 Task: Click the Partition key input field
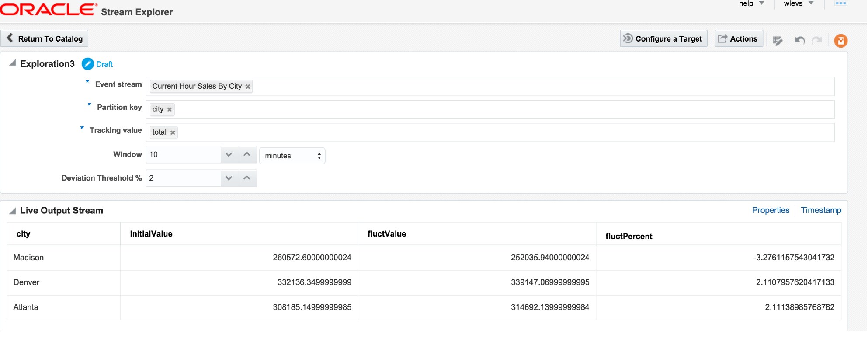490,109
